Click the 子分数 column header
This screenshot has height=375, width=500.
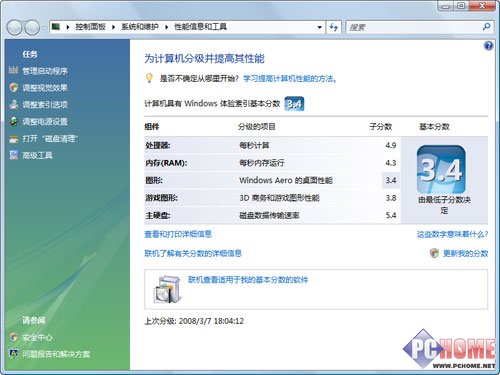click(x=381, y=127)
